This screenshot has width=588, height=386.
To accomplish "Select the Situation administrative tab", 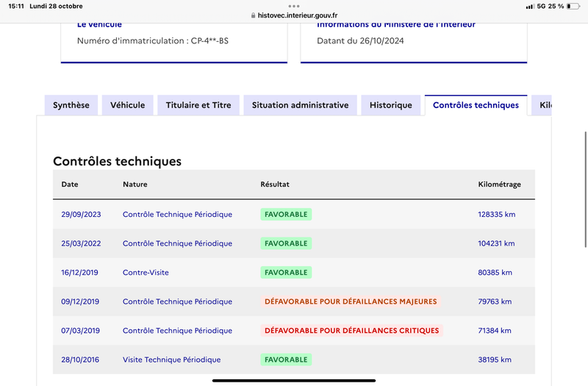I will (301, 105).
